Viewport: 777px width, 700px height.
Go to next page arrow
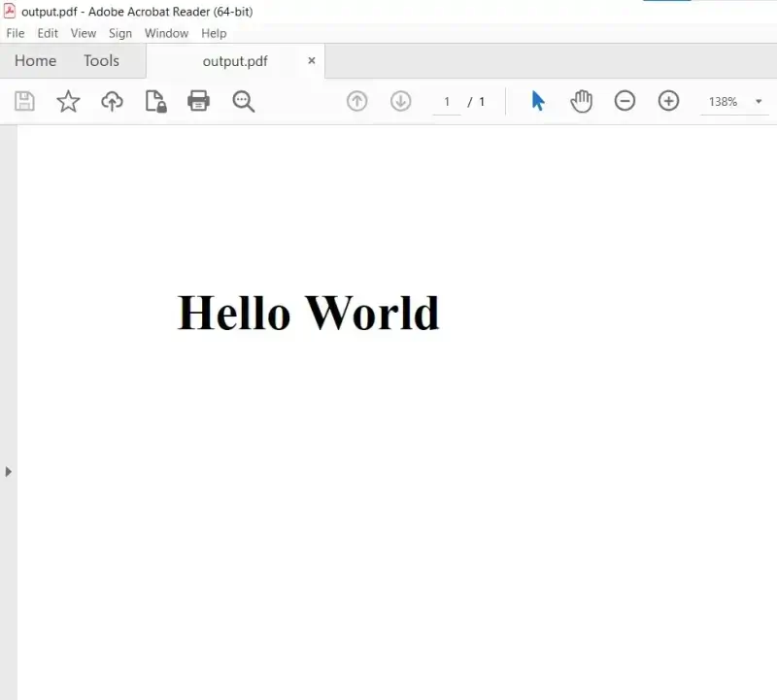tap(400, 101)
